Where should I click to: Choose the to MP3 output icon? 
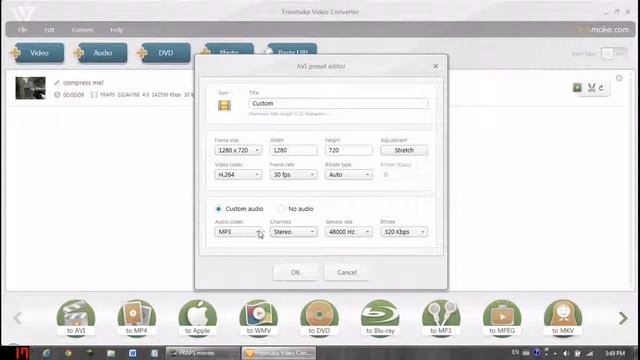click(x=441, y=318)
